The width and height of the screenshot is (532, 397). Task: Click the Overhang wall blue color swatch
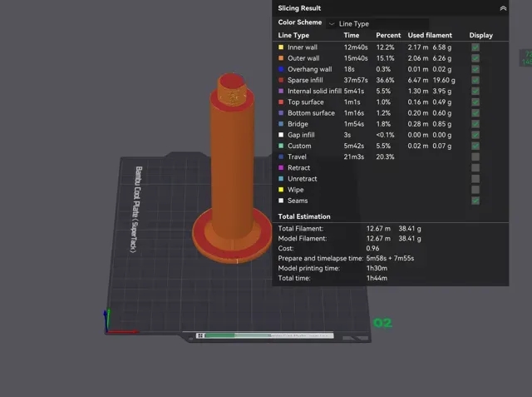click(x=281, y=69)
